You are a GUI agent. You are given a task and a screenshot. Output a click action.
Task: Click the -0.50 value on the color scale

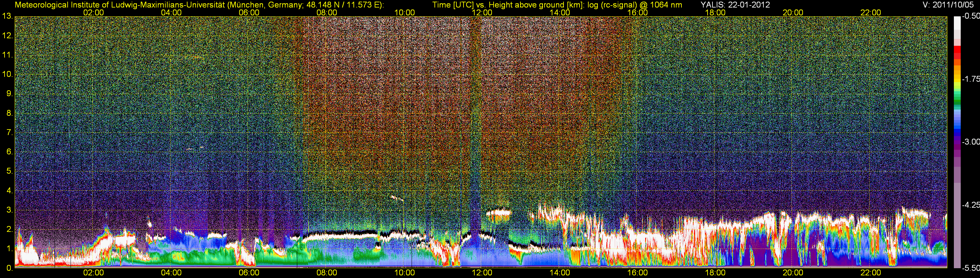(x=971, y=16)
